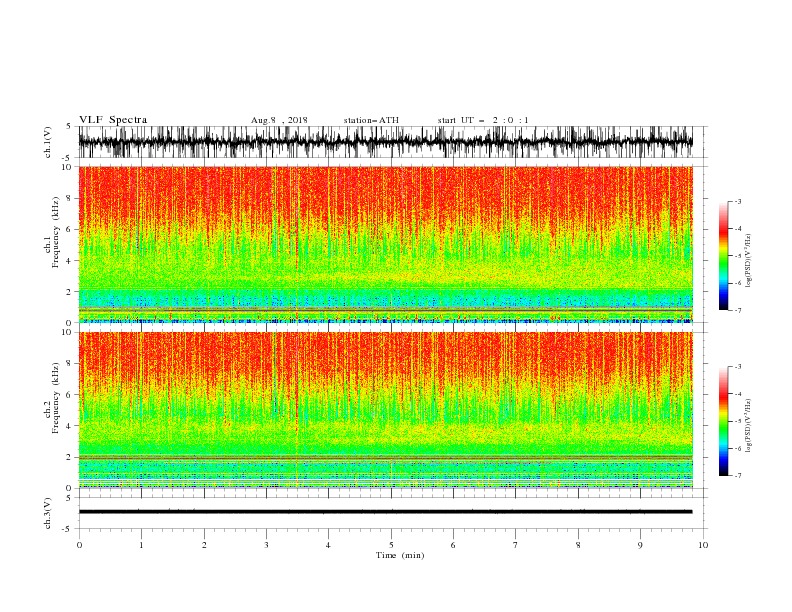Image resolution: width=792 pixels, height=612 pixels.
Task: Click the ch.1 log(PSD)(V²/Hz) colorbar label
Action: click(x=749, y=261)
